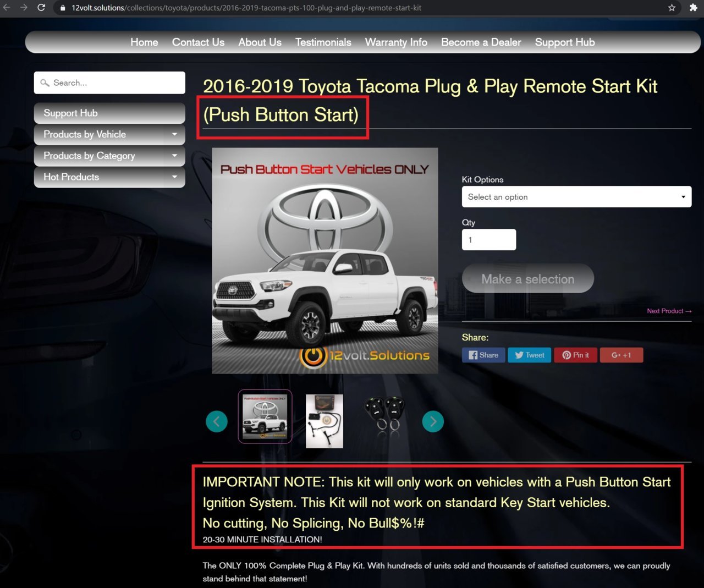Click the Facebook icon on Share button
Screen dimensions: 704x588
(473, 355)
